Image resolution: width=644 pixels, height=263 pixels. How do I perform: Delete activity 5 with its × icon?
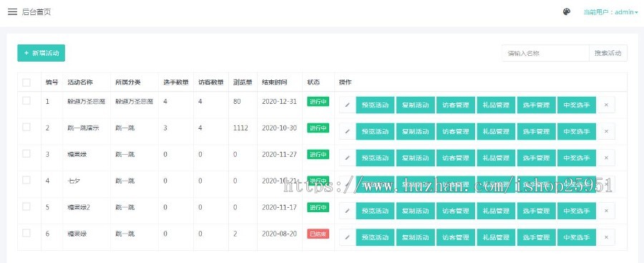click(606, 211)
